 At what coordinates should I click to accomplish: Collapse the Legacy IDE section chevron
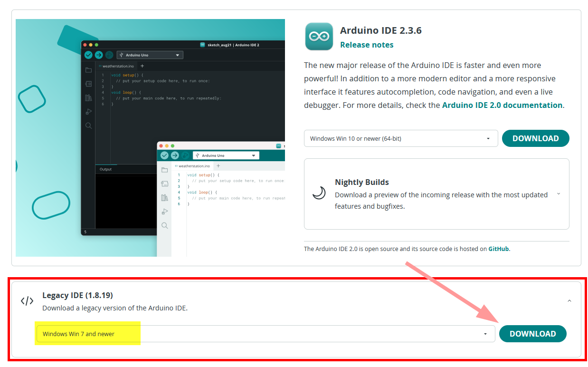[x=569, y=301]
